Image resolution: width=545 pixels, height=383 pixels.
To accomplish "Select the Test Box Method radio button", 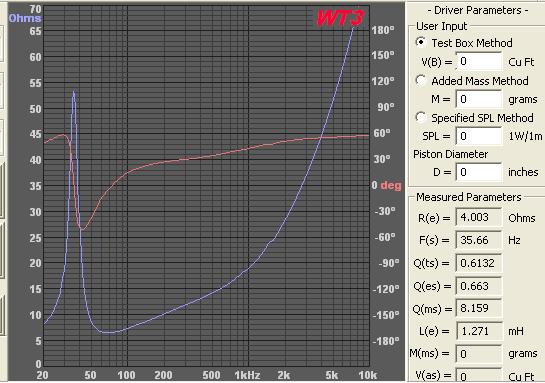I will point(421,42).
